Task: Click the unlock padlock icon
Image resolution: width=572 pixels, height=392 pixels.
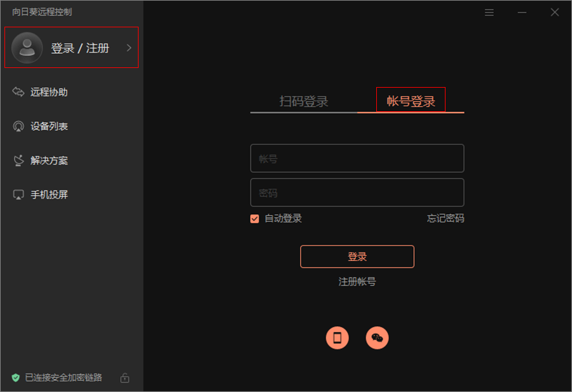Action: coord(125,378)
